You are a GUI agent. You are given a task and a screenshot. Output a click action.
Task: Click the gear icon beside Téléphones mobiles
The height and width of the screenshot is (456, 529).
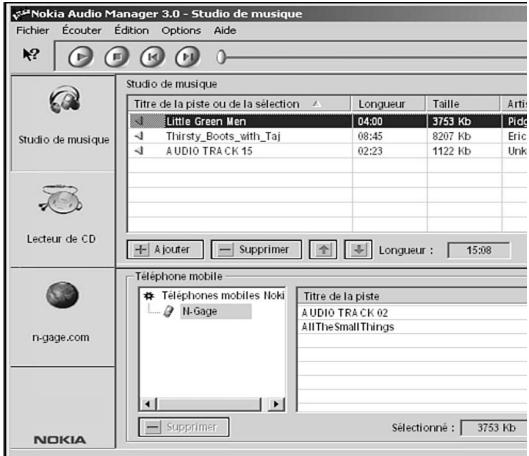pyautogui.click(x=149, y=296)
